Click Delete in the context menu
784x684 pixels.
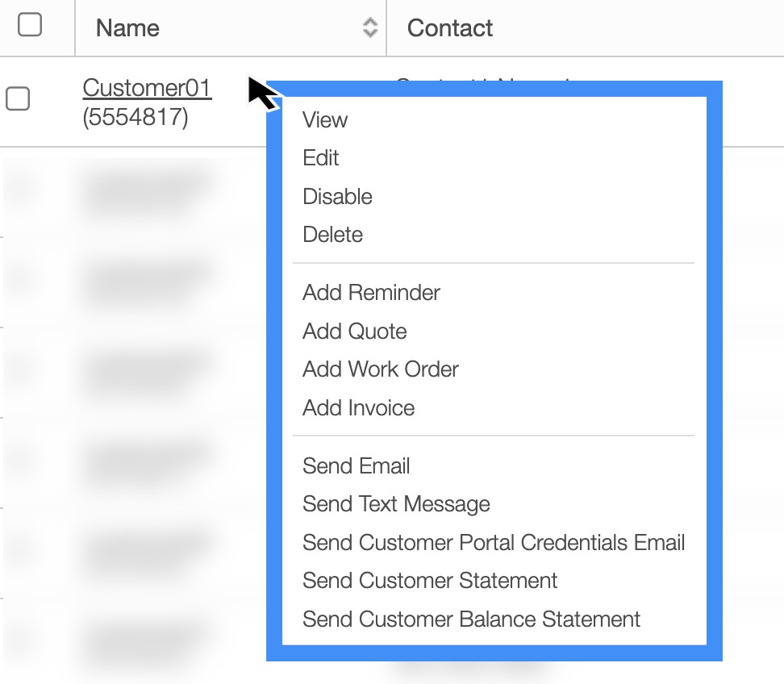tap(332, 235)
